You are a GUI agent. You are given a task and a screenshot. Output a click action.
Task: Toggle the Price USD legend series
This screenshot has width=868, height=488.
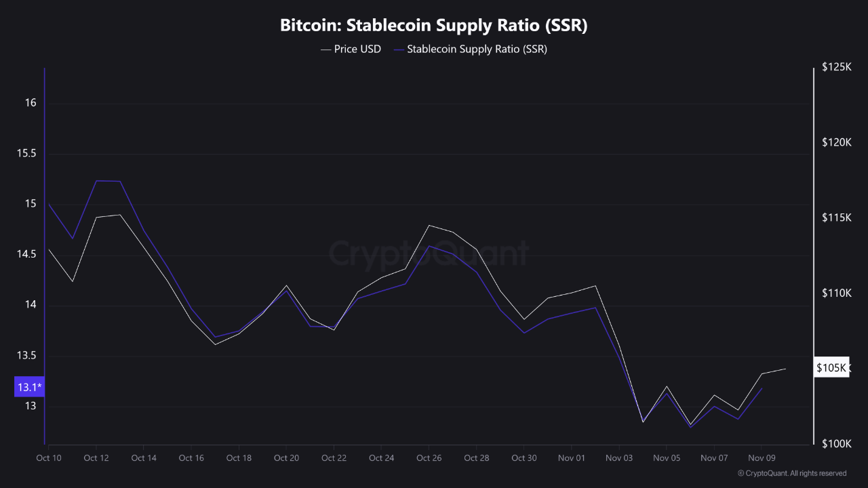point(357,49)
